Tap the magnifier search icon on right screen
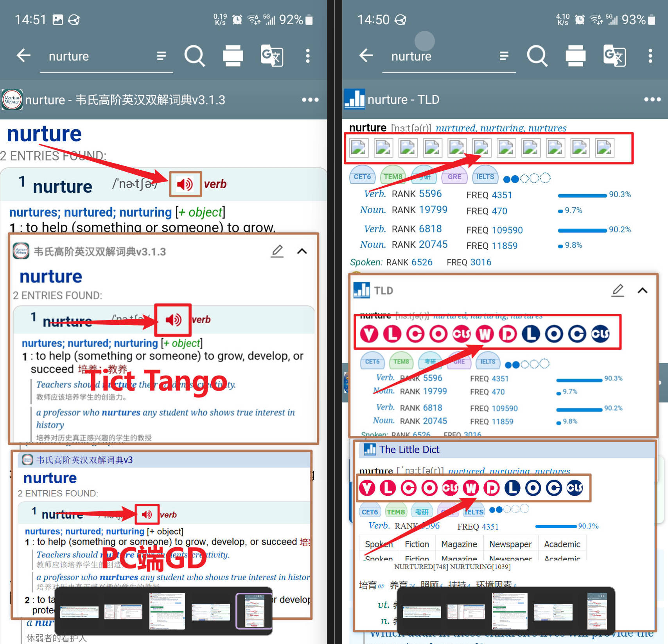 tap(537, 56)
